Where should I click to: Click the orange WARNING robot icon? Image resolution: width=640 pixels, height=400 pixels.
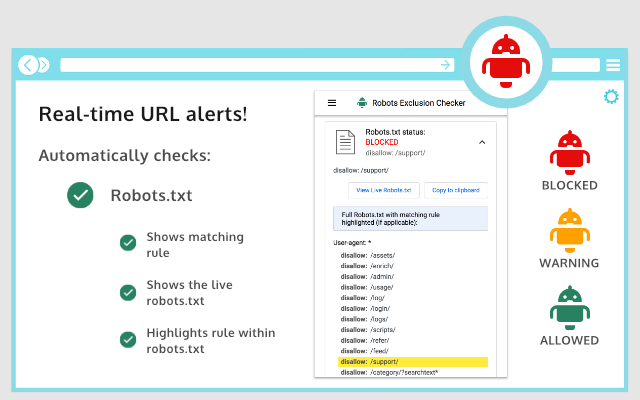click(569, 229)
